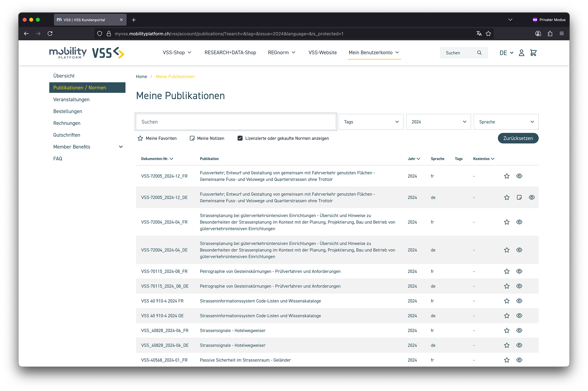Go to VSS-Website
This screenshot has height=391, width=588.
click(322, 53)
